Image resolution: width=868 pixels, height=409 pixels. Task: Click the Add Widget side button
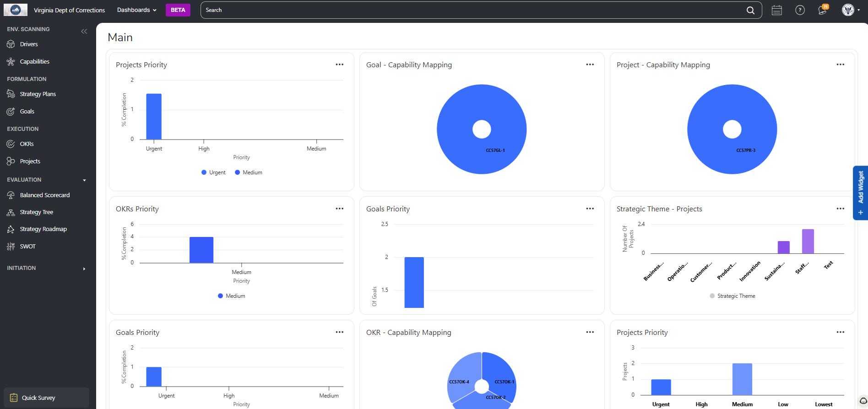pos(860,193)
